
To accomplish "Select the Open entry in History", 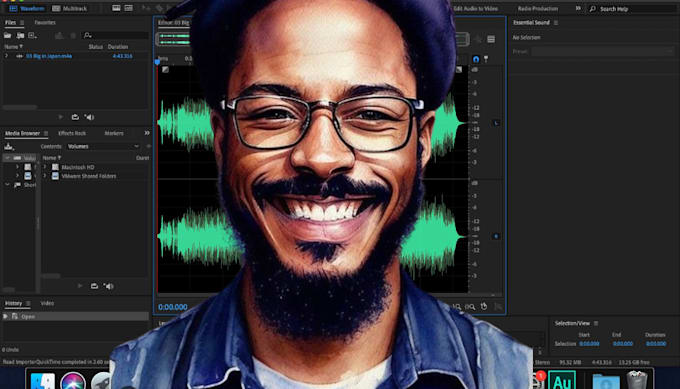I will (75, 317).
